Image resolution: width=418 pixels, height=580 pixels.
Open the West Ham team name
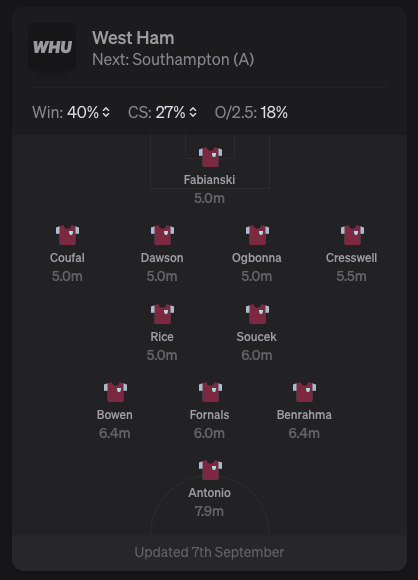[x=133, y=38]
